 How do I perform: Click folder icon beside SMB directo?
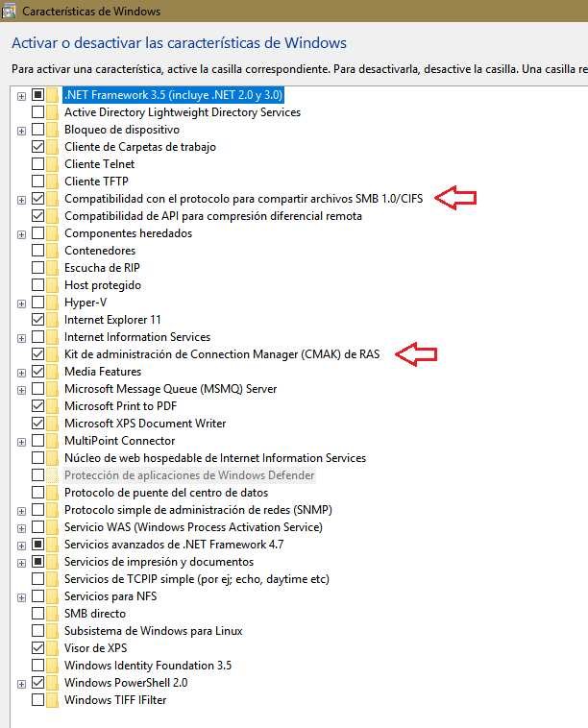[x=53, y=614]
